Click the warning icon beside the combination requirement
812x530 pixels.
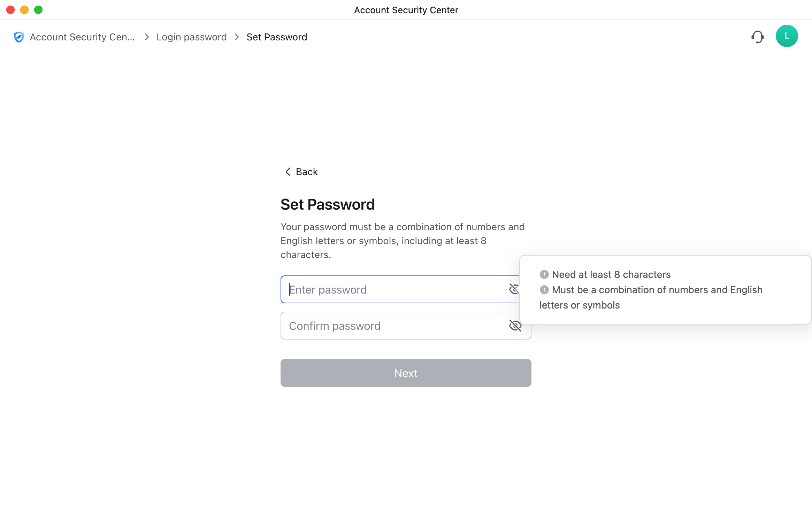pos(544,290)
